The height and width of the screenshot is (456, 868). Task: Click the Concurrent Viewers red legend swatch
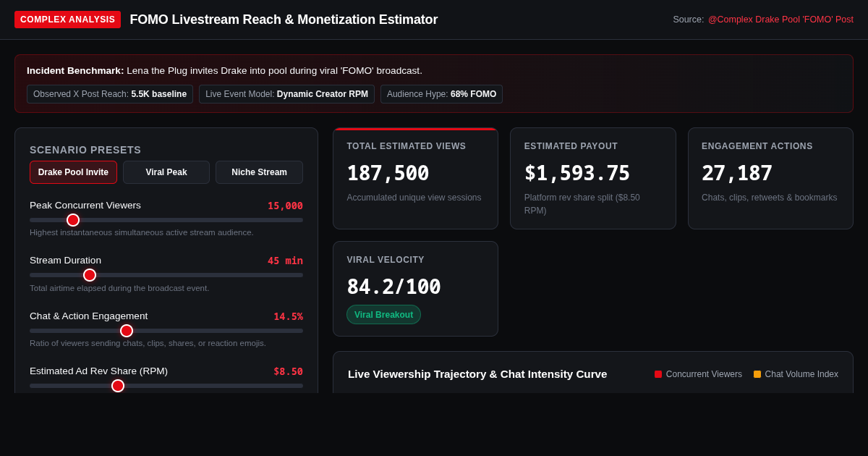pyautogui.click(x=658, y=374)
